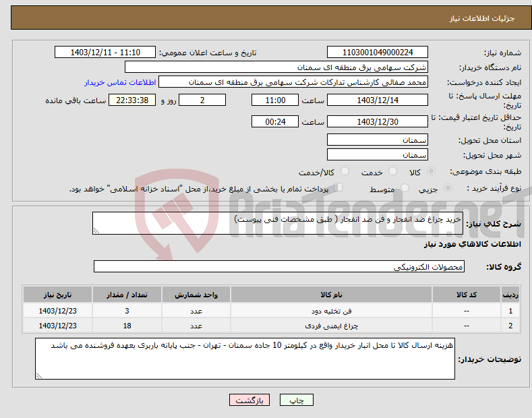Click the price validity date 1403/12/30

(378, 121)
